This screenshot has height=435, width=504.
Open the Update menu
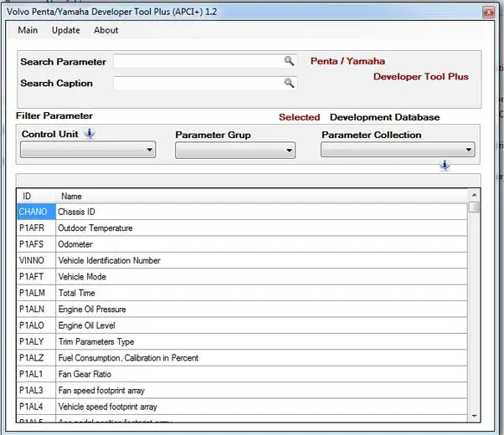click(66, 30)
